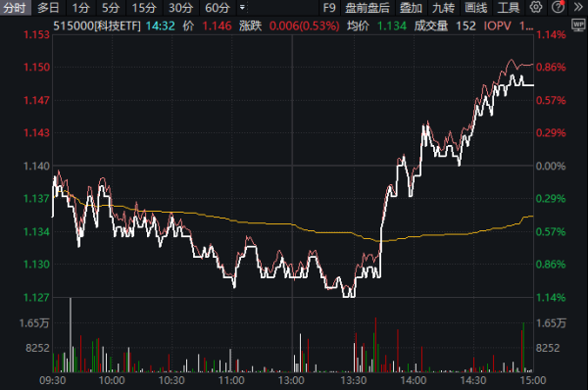588x390 pixels.
Task: Select the 30分 interval tab
Action: tap(180, 8)
